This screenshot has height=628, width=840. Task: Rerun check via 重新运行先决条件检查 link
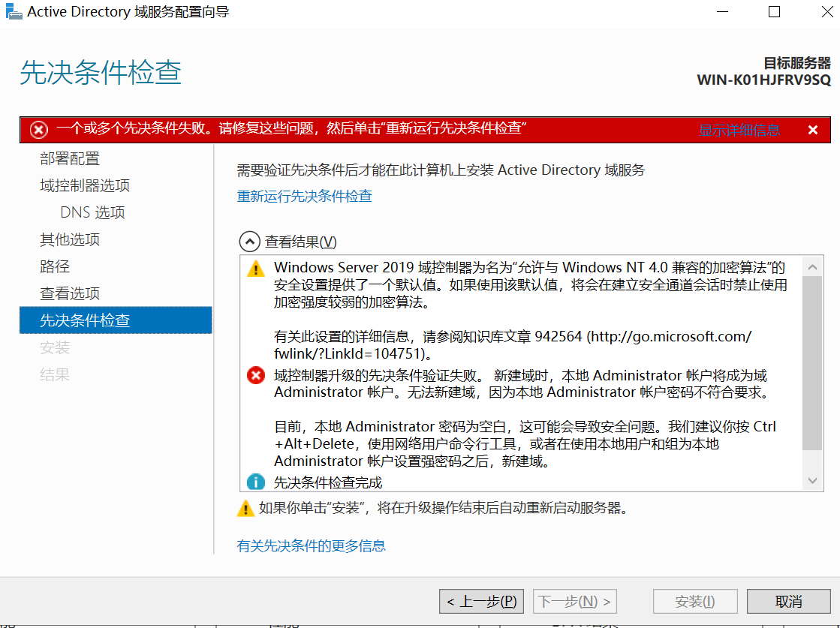tap(304, 196)
